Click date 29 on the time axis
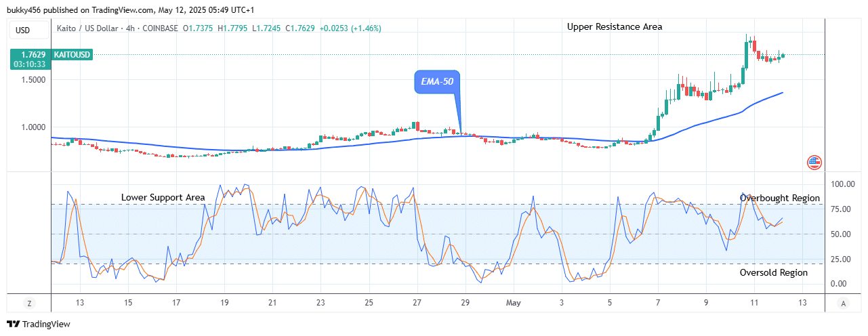 pos(465,303)
